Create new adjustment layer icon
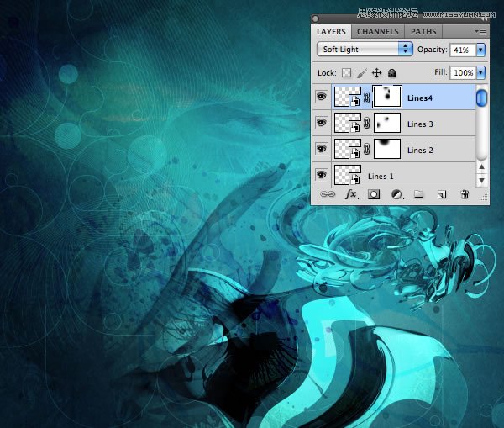 396,194
